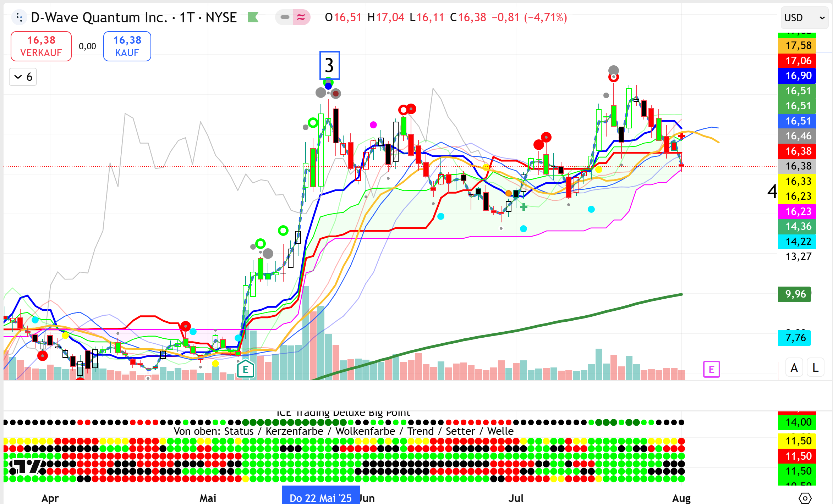Toggle the pink approximate-sign switch
The width and height of the screenshot is (833, 504).
[301, 17]
